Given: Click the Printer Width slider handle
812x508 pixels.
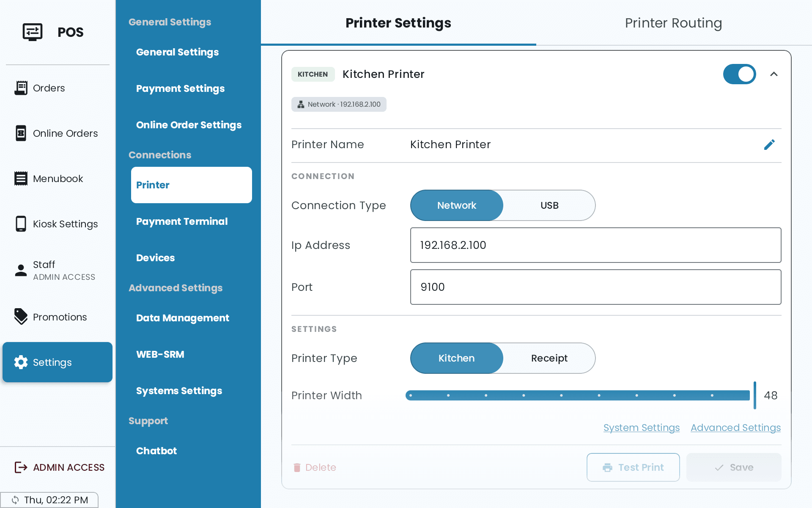Looking at the screenshot, I should 754,395.
